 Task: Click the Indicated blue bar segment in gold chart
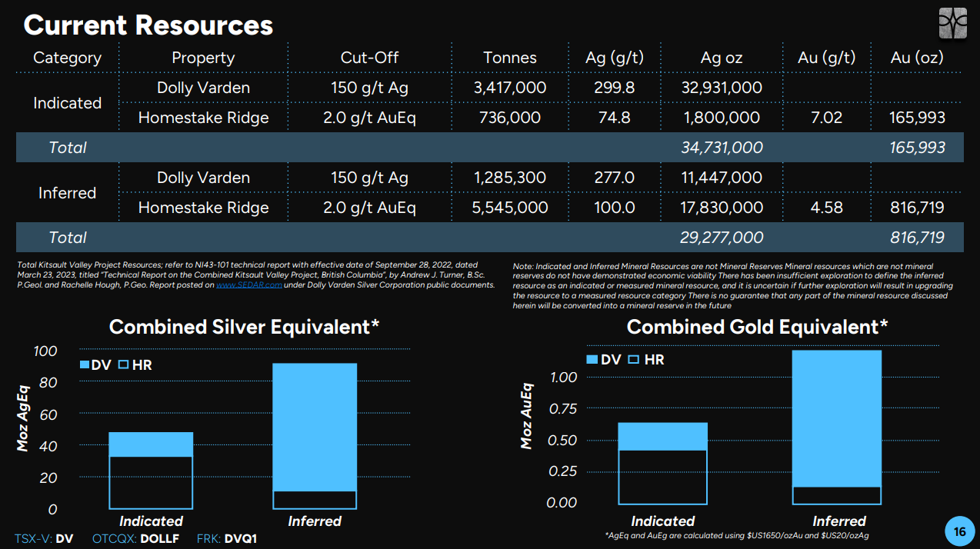(662, 436)
